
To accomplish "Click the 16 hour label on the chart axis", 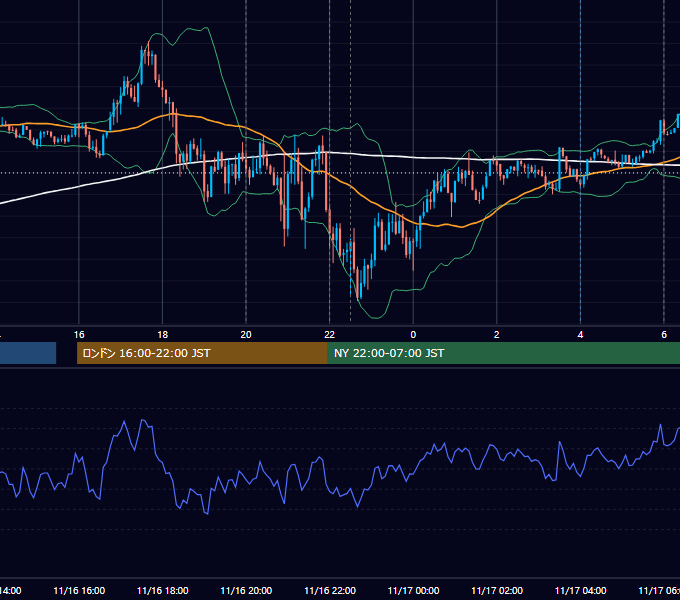I will coord(79,335).
